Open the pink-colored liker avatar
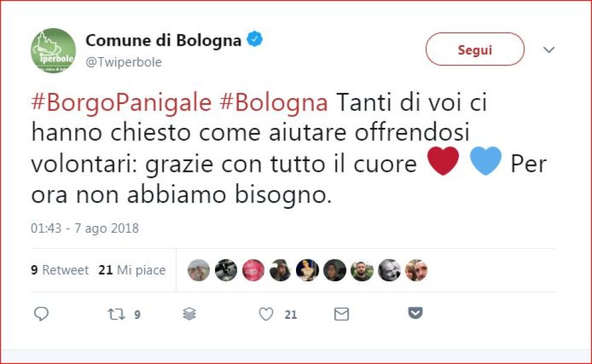The width and height of the screenshot is (592, 364). point(253,270)
